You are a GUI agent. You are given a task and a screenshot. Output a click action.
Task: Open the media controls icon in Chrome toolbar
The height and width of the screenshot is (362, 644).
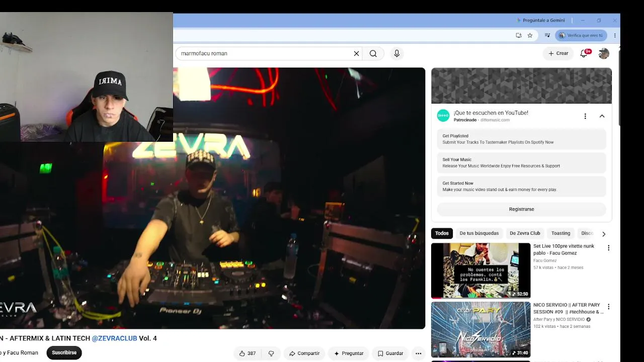click(x=547, y=35)
